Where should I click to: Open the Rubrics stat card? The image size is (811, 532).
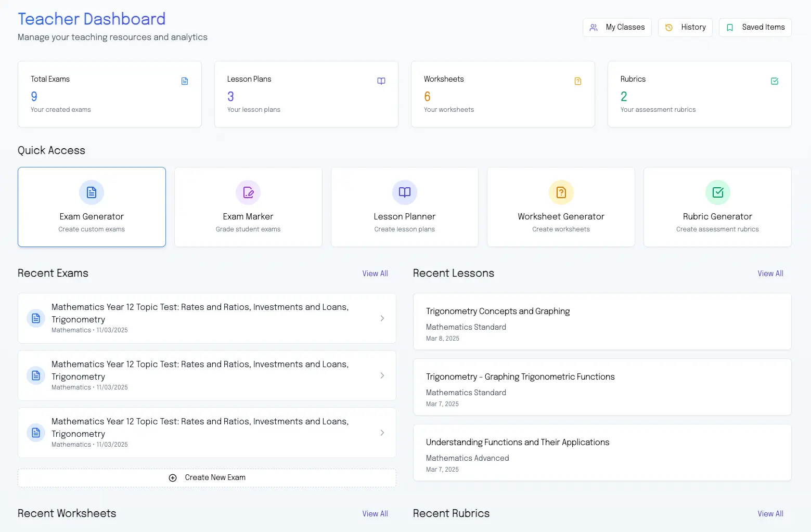pyautogui.click(x=700, y=94)
